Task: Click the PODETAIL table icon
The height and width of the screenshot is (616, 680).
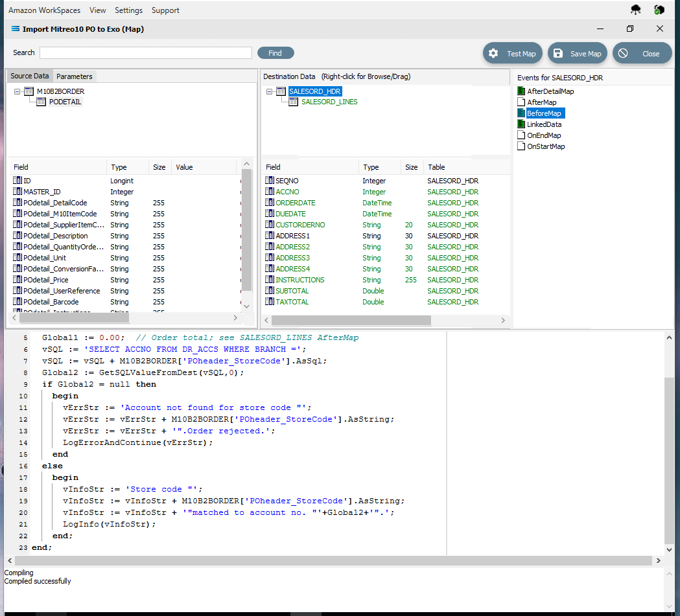Action: click(41, 102)
